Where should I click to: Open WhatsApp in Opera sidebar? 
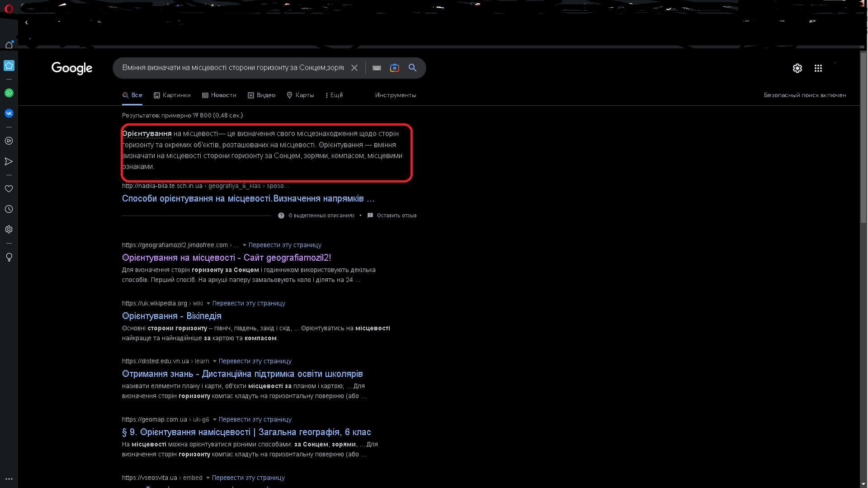coord(9,93)
